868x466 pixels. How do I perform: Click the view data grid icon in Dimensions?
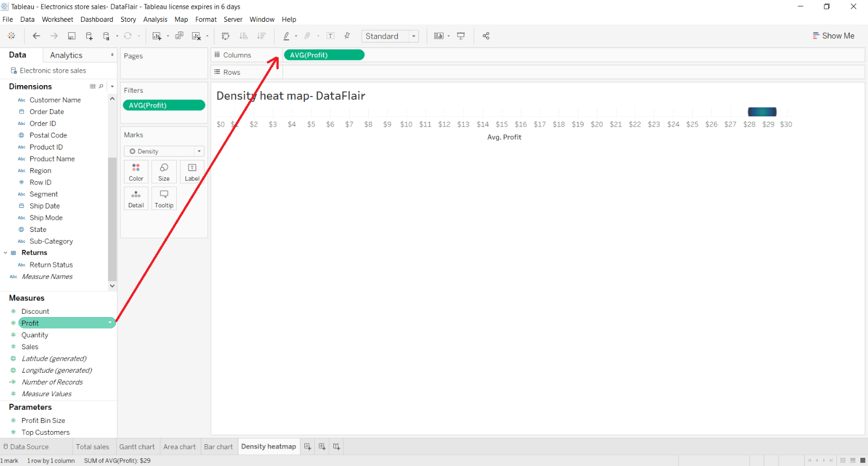tap(92, 86)
